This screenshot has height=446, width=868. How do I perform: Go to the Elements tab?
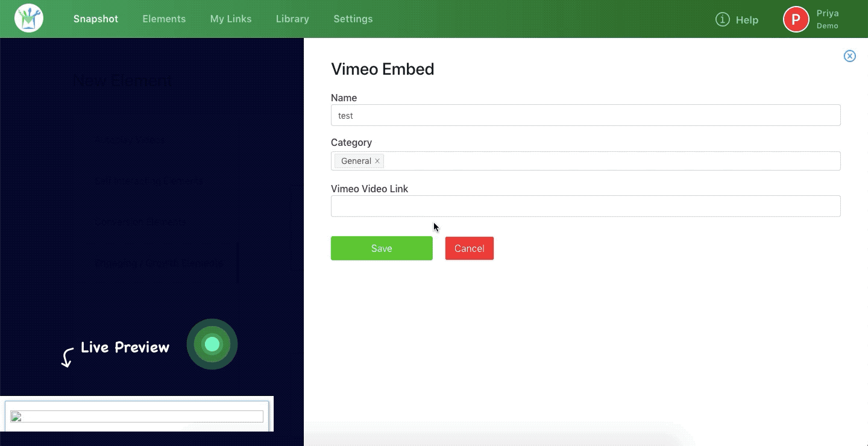[x=164, y=19]
